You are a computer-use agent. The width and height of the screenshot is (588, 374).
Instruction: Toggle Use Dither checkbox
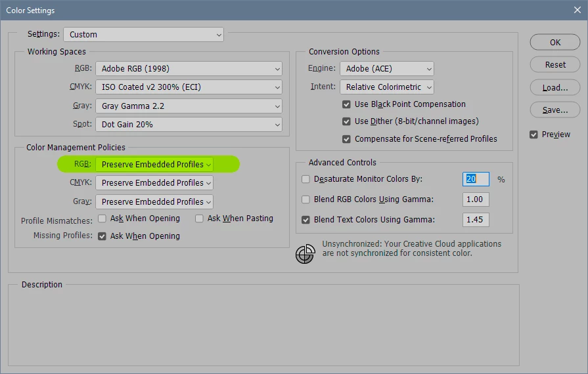point(346,121)
